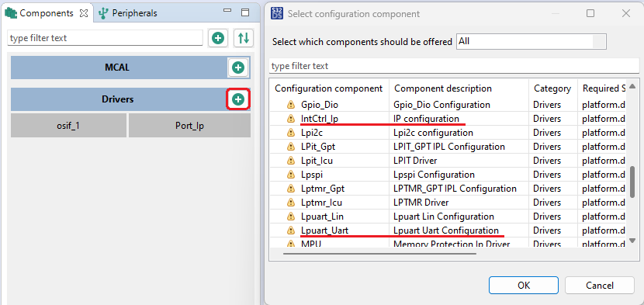Switch to the Peripherals tab
644x305 pixels.
pyautogui.click(x=128, y=13)
